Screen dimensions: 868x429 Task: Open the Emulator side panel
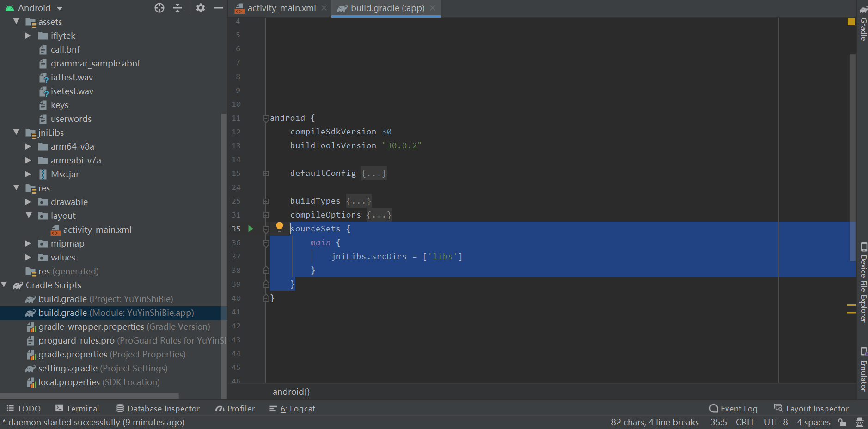tap(863, 369)
